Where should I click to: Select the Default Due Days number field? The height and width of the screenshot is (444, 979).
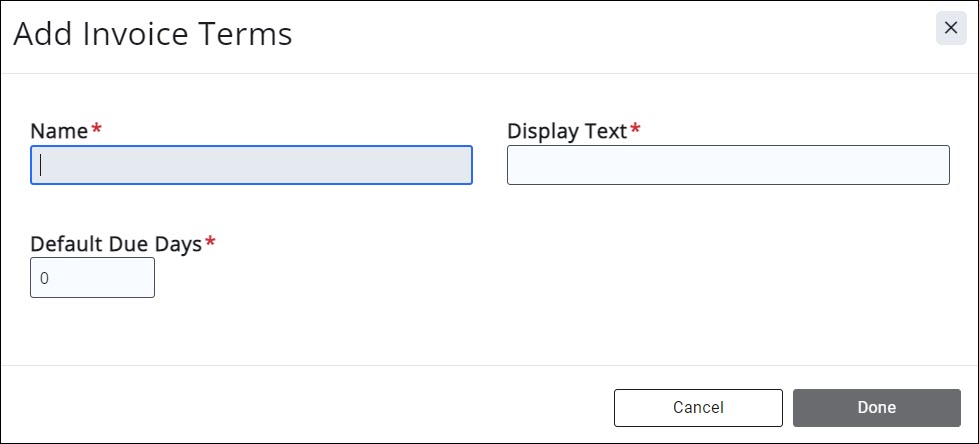tap(93, 278)
